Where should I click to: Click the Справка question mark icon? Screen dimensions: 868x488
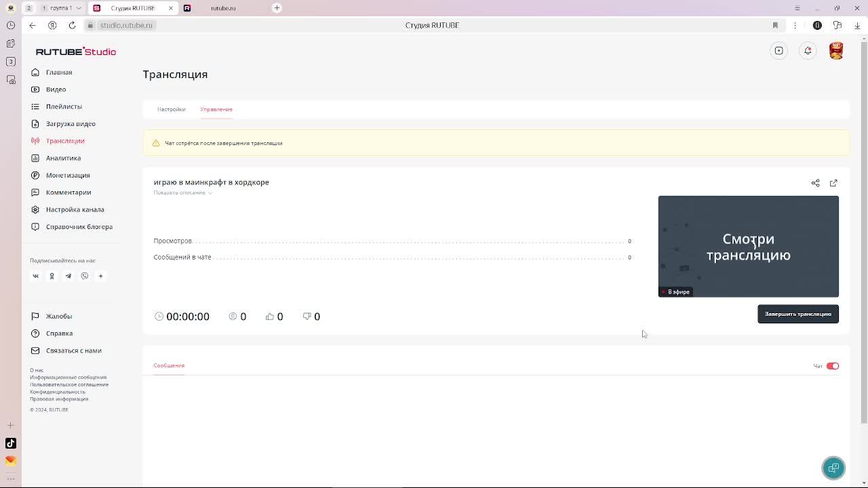click(35, 333)
